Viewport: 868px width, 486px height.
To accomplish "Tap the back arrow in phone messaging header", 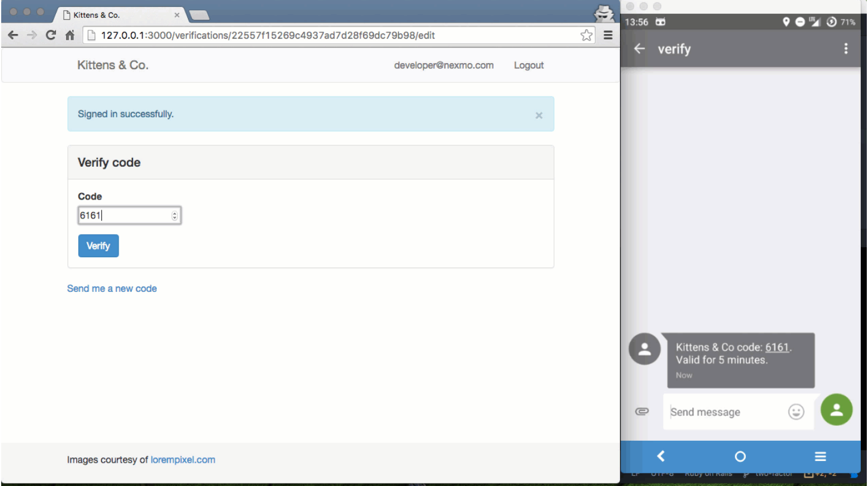I will (639, 49).
